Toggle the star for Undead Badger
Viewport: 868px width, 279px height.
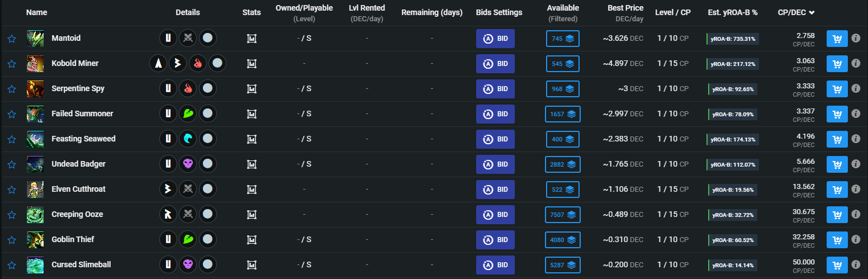(11, 164)
